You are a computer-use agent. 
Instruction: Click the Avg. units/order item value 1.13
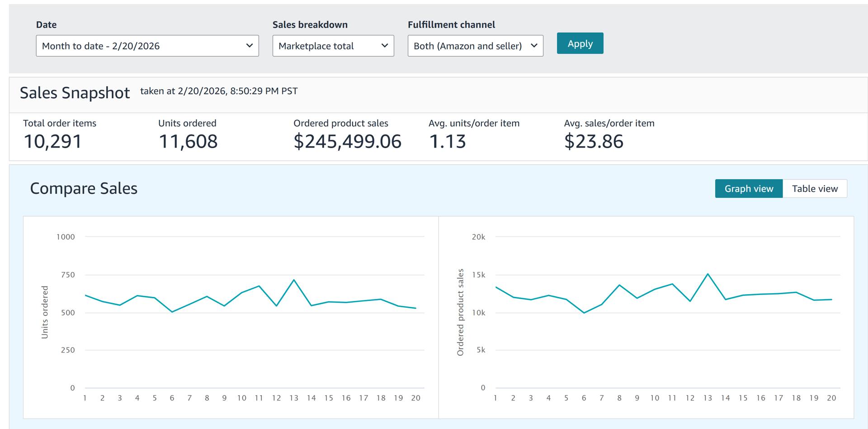[x=447, y=142]
